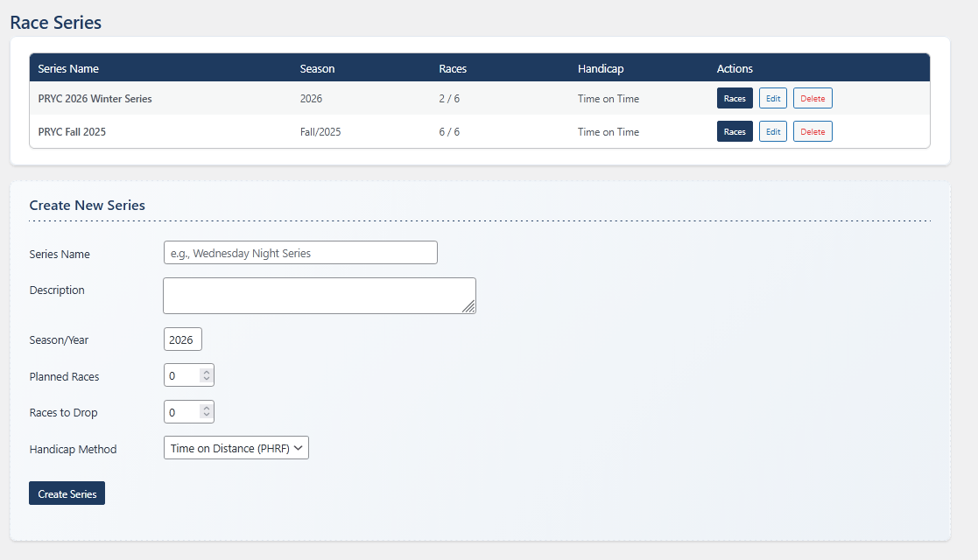Screen dimensions: 978x560
Task: Focus the Description text area
Action: tap(319, 296)
